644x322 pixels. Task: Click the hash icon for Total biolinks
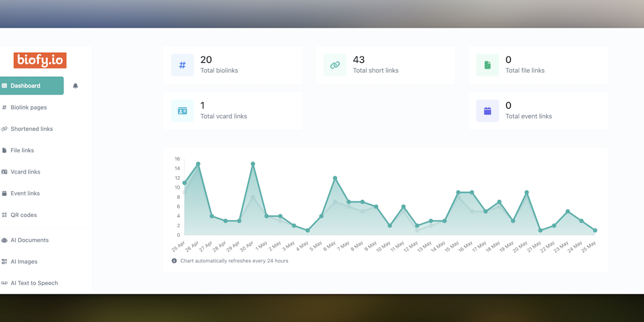click(x=182, y=65)
